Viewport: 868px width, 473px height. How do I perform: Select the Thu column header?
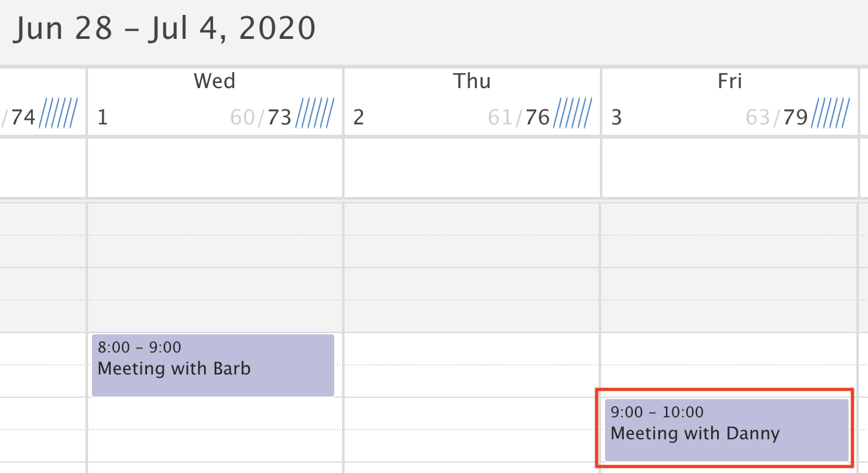pos(472,82)
